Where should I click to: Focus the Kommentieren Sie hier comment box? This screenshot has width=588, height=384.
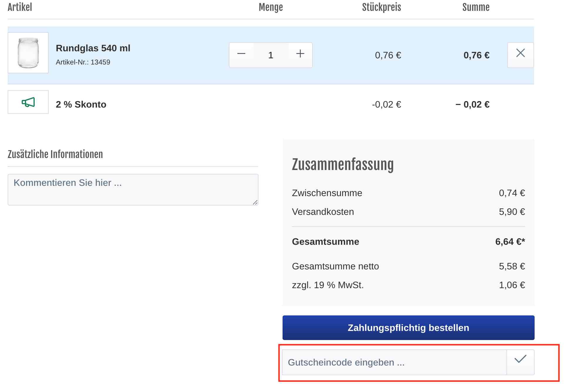[x=133, y=189]
